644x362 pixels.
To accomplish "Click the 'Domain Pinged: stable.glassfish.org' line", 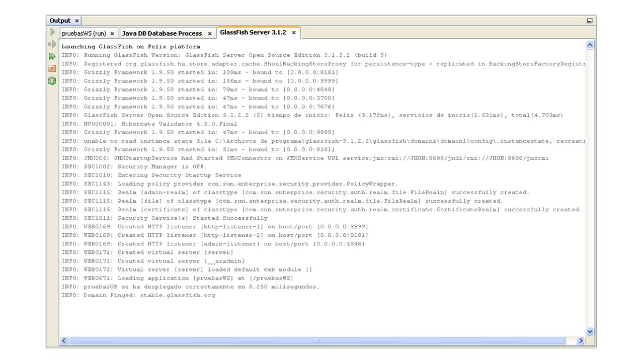I will [138, 295].
